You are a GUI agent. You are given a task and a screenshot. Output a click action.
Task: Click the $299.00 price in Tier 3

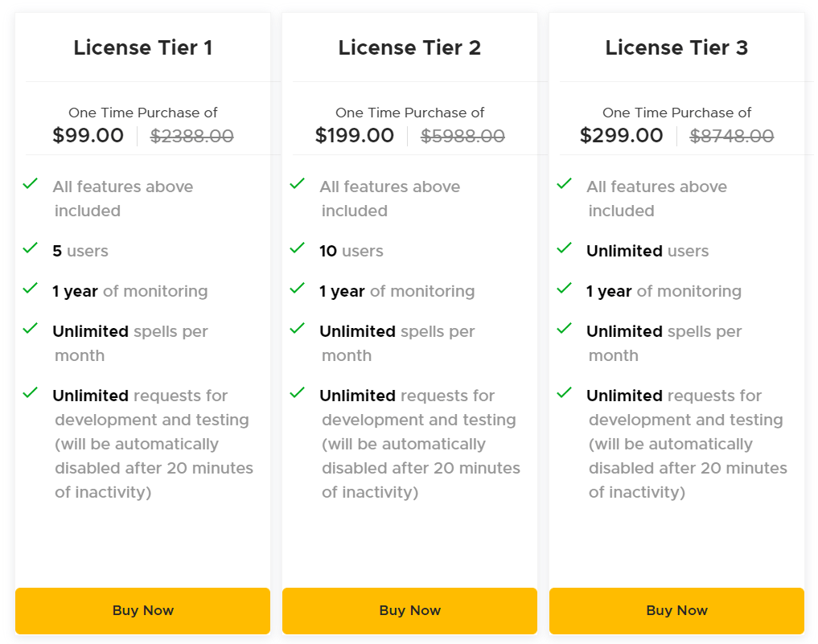pos(622,136)
